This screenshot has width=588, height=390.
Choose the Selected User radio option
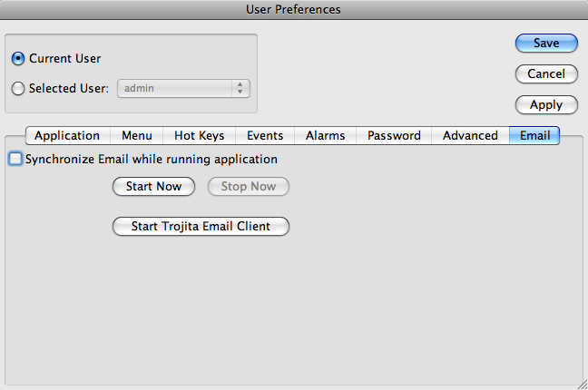coord(18,89)
